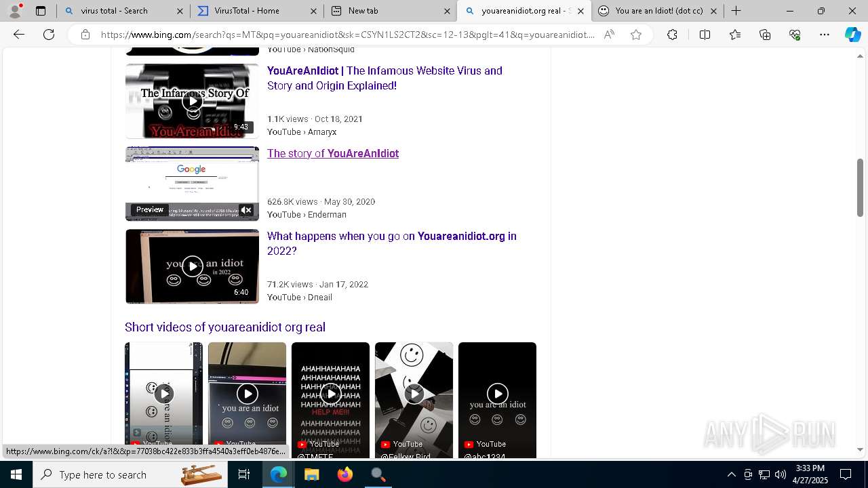Click the scrollbar down arrow
868x488 pixels.
(x=860, y=449)
